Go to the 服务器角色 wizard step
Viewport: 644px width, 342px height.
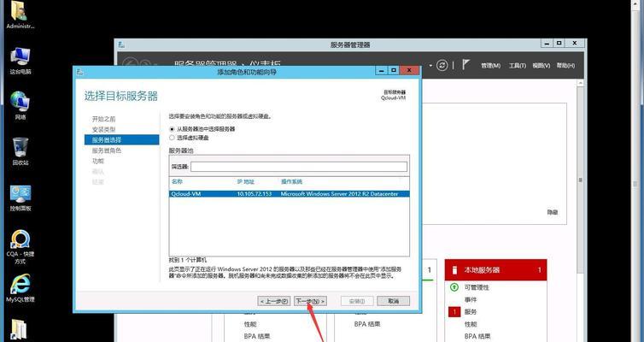point(107,150)
